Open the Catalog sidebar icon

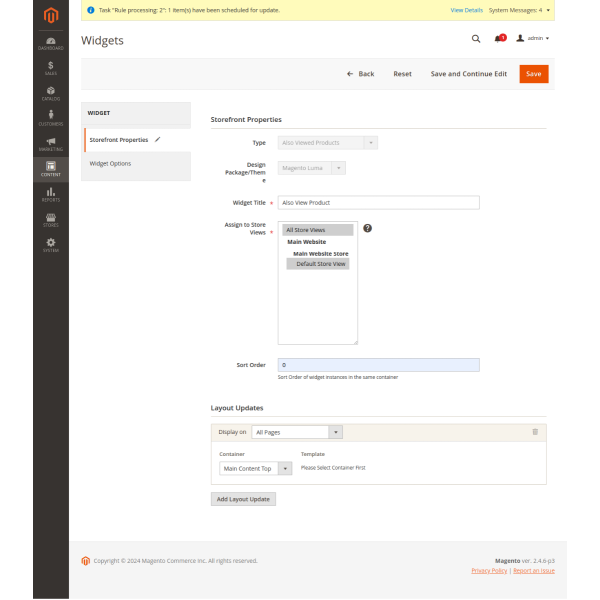[50, 93]
